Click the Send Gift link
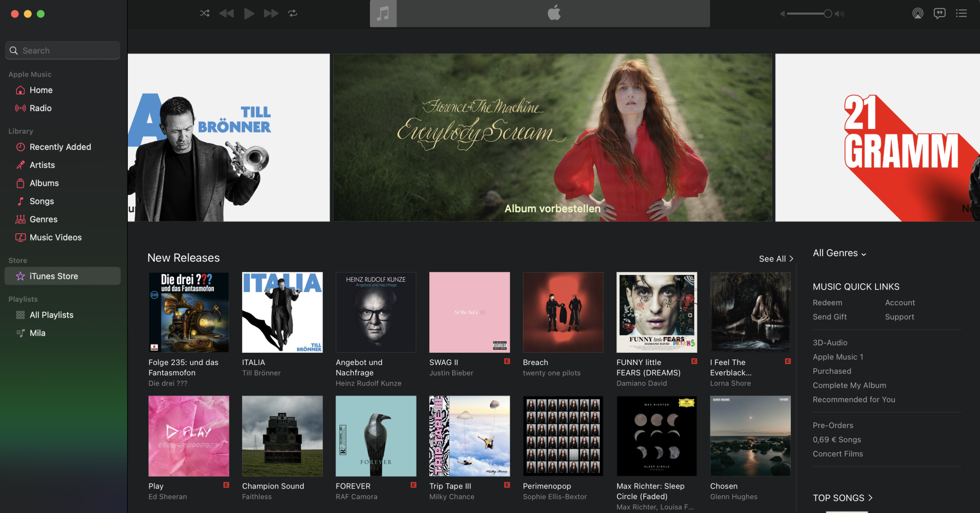The image size is (980, 513). pyautogui.click(x=830, y=317)
